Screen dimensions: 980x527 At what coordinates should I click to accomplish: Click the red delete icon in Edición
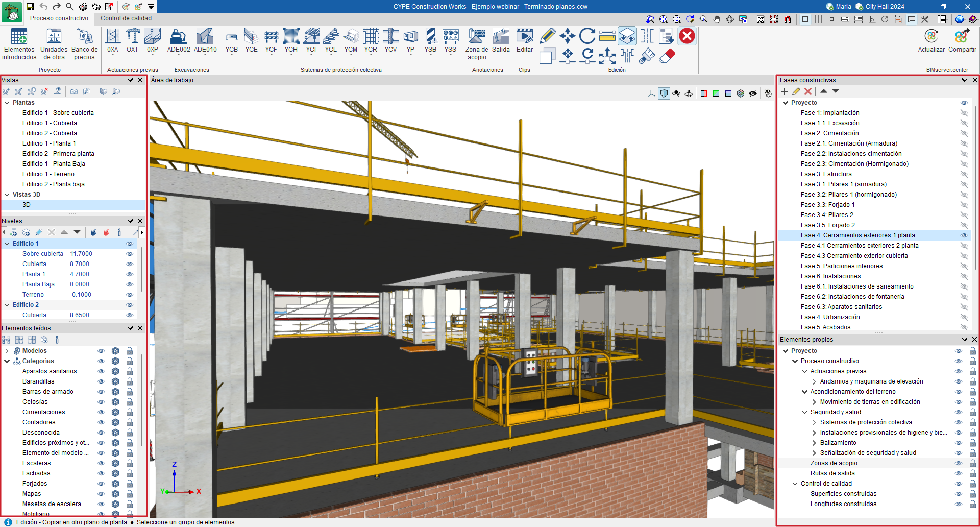[x=687, y=36]
